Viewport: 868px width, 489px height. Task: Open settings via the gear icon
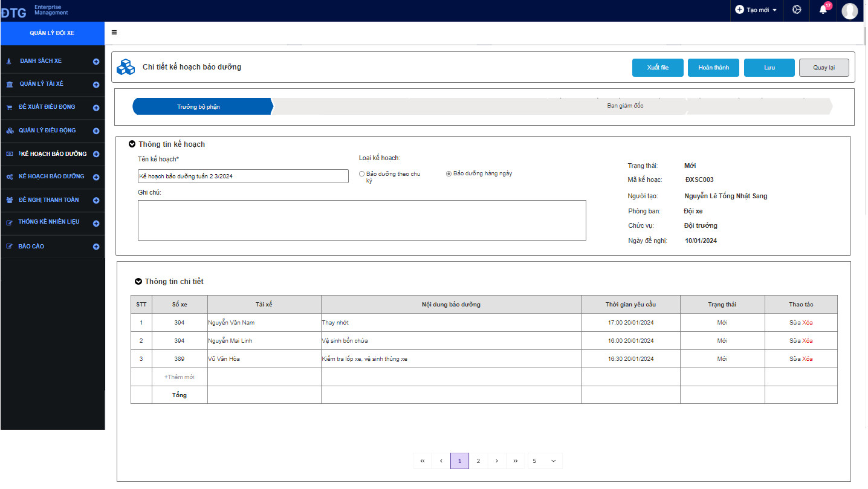[x=797, y=10]
